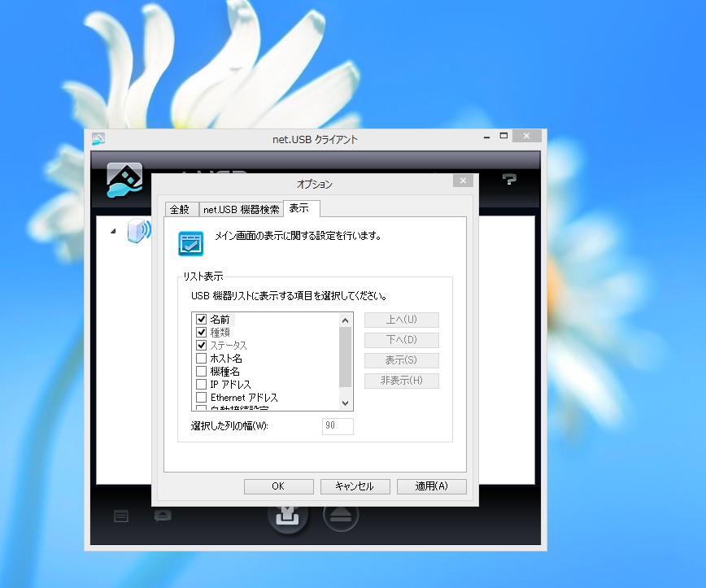Click the キャンセル button
This screenshot has height=588, width=706.
coord(355,486)
